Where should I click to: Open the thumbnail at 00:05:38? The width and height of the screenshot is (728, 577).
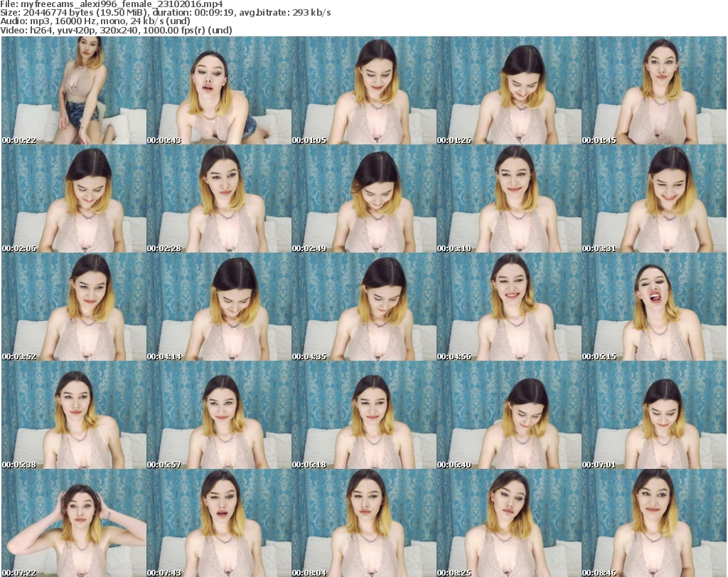(x=74, y=415)
